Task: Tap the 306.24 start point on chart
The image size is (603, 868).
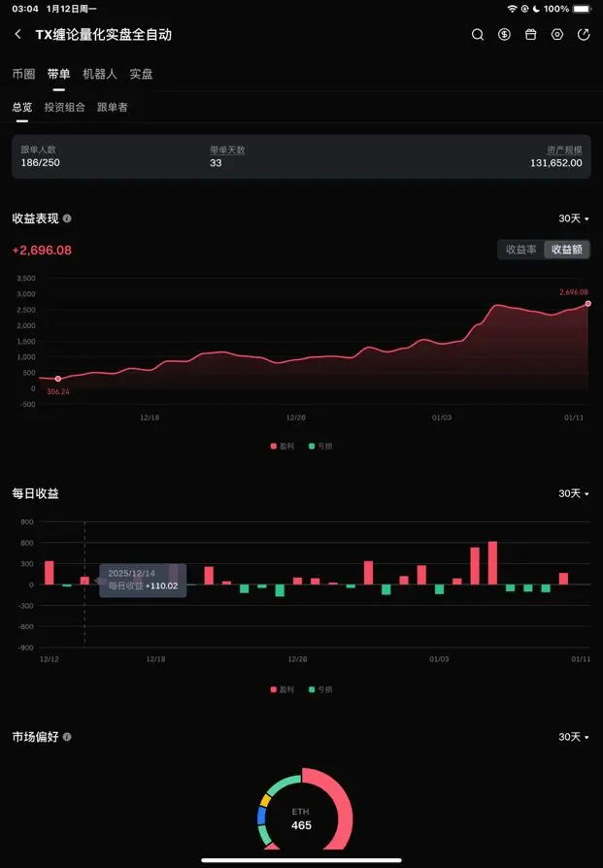Action: (58, 379)
